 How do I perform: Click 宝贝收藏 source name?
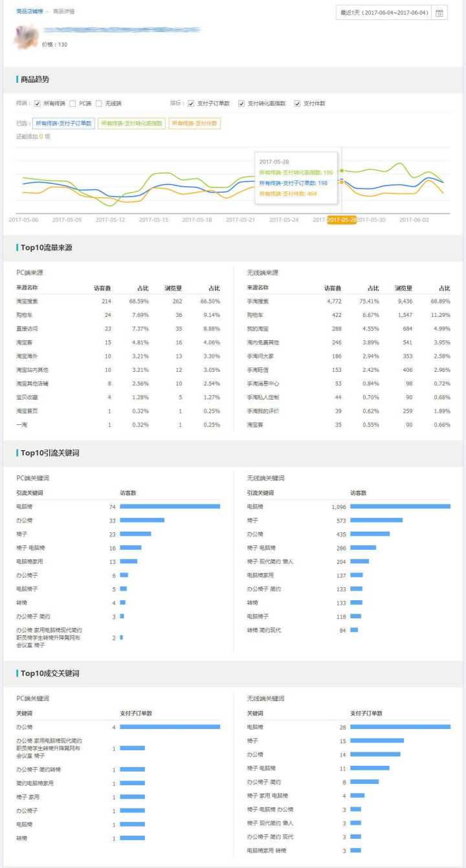27,397
